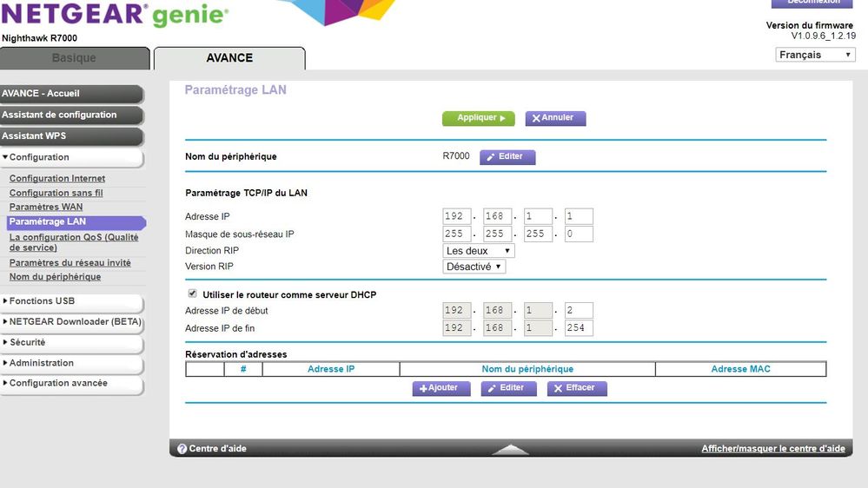The height and width of the screenshot is (488, 868).
Task: Open the Version RIP dropdown
Action: (474, 267)
